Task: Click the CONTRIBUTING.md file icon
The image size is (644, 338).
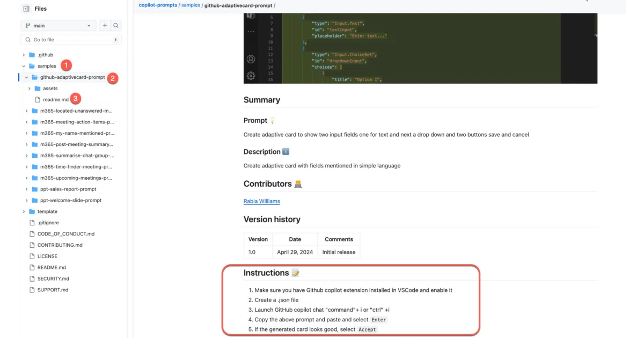Action: pyautogui.click(x=32, y=245)
